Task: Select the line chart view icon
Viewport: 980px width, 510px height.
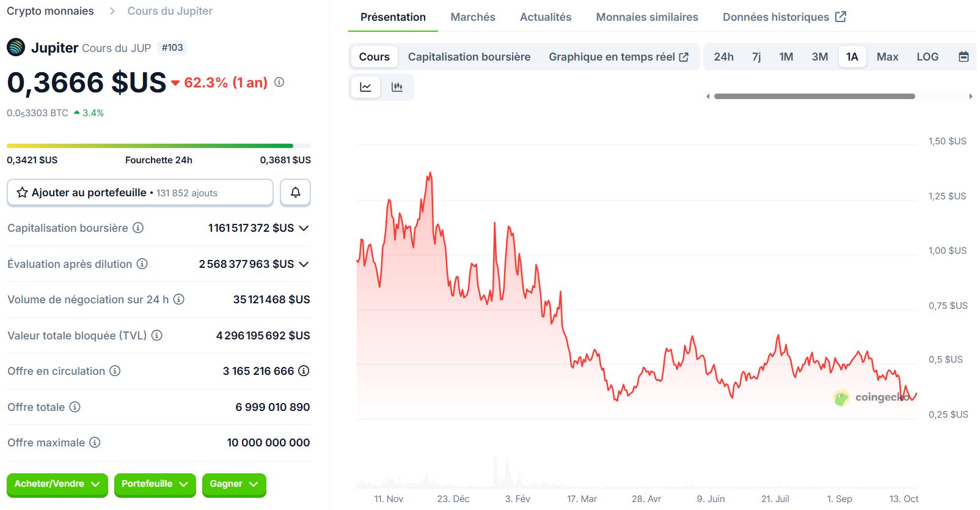Action: (x=365, y=87)
